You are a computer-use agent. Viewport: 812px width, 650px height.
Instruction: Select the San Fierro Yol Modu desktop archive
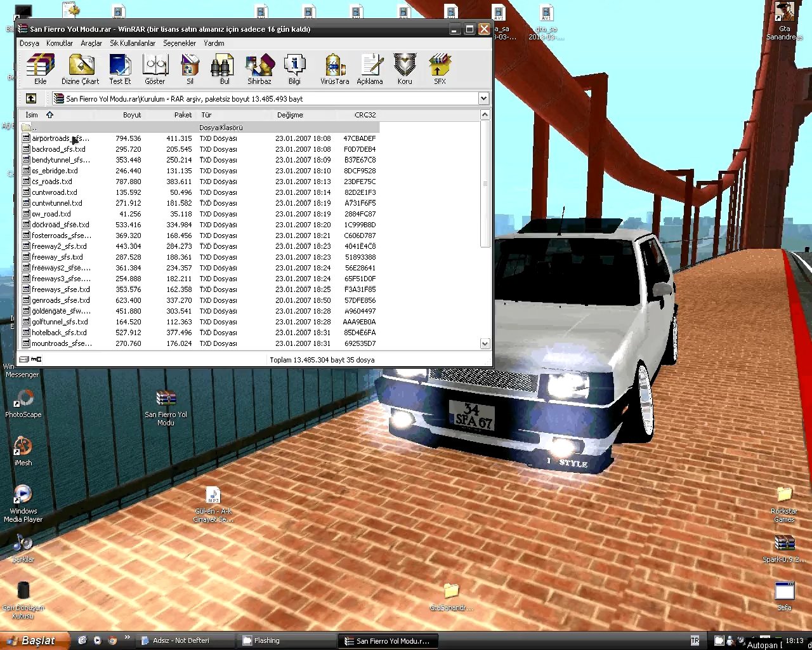pyautogui.click(x=166, y=408)
